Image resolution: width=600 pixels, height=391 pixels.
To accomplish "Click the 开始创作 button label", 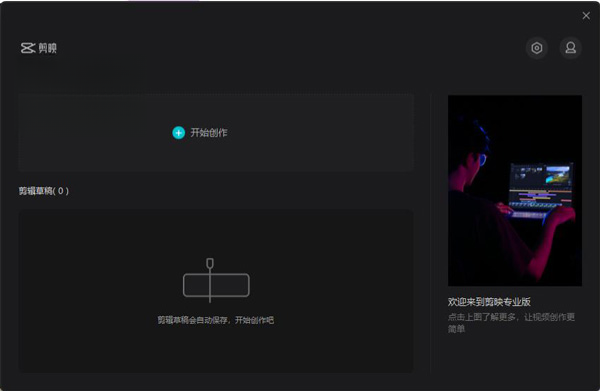I will (209, 133).
